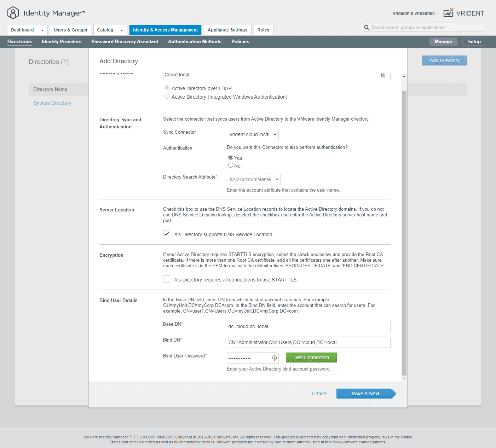This screenshot has height=448, width=496.
Task: Click the Bind User Password field
Action: click(x=253, y=358)
